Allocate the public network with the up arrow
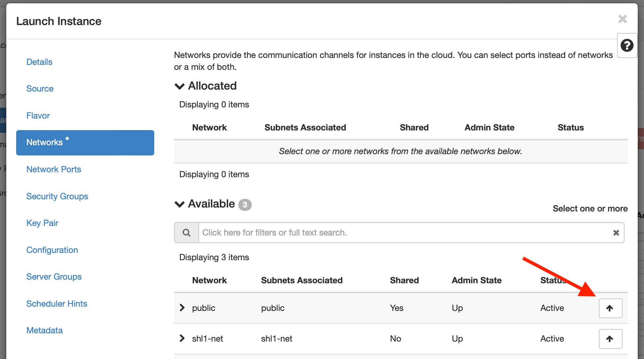The image size is (644, 359). tap(610, 308)
